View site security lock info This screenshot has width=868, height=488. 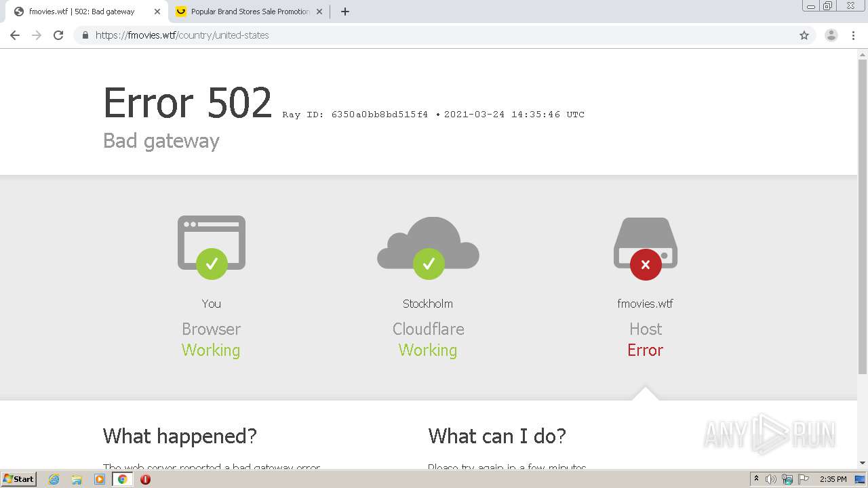pyautogui.click(x=85, y=35)
